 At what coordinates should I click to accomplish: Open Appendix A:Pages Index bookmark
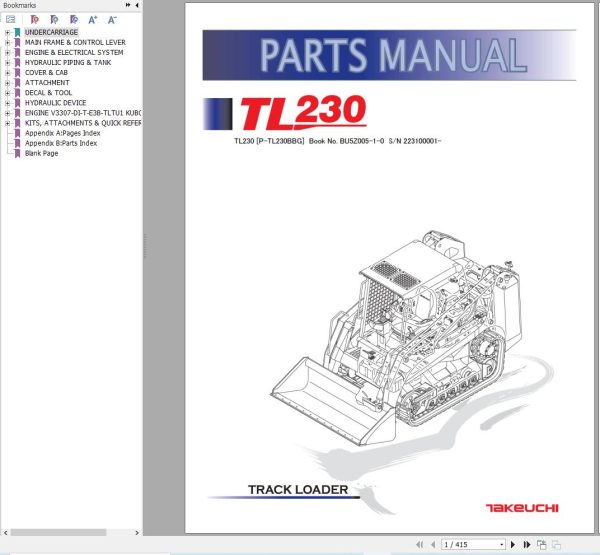click(x=62, y=133)
